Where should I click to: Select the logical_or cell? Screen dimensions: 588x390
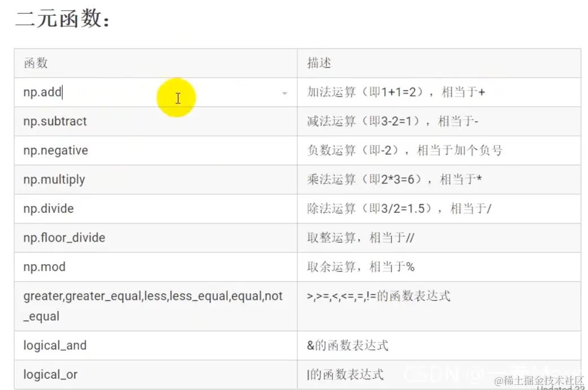pos(156,375)
